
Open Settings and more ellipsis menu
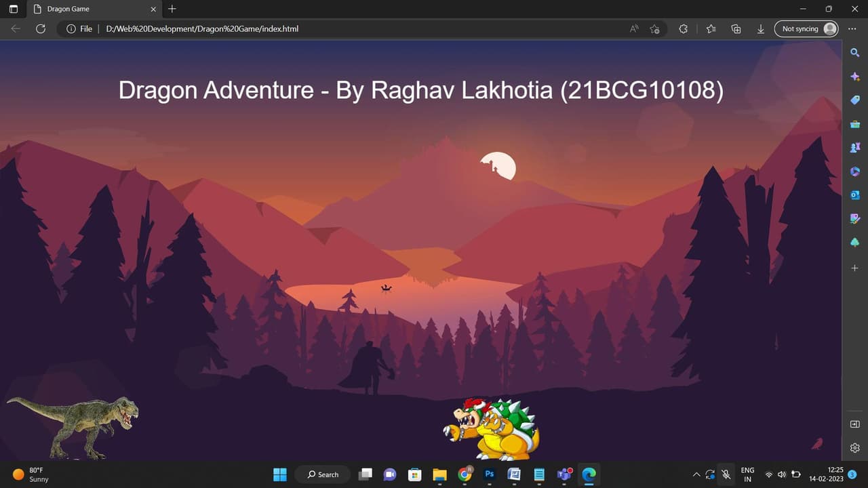(852, 29)
